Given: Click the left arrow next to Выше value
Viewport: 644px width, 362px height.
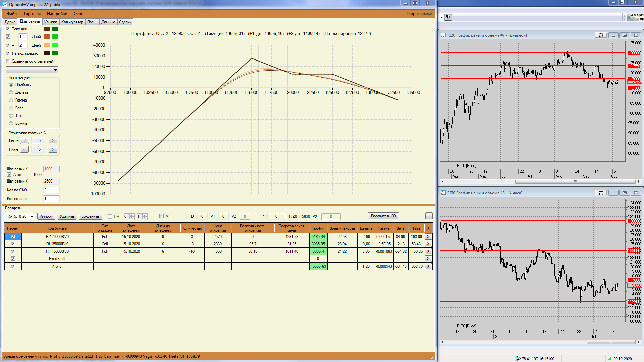Looking at the screenshot, I should (x=24, y=140).
